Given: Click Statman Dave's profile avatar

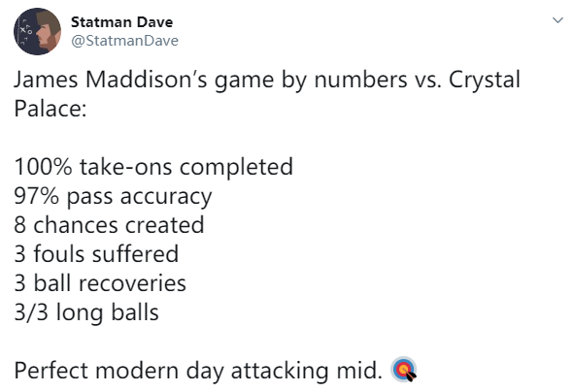Looking at the screenshot, I should pyautogui.click(x=37, y=31).
